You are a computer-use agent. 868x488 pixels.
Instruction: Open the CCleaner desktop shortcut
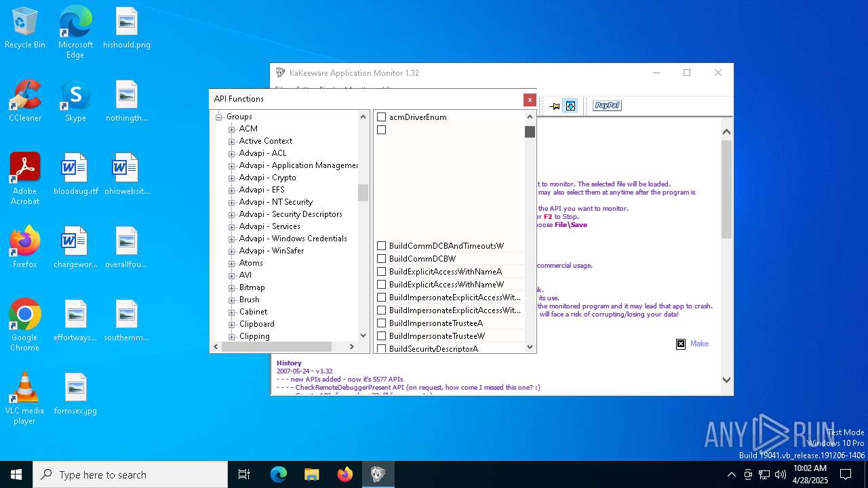pyautogui.click(x=25, y=102)
